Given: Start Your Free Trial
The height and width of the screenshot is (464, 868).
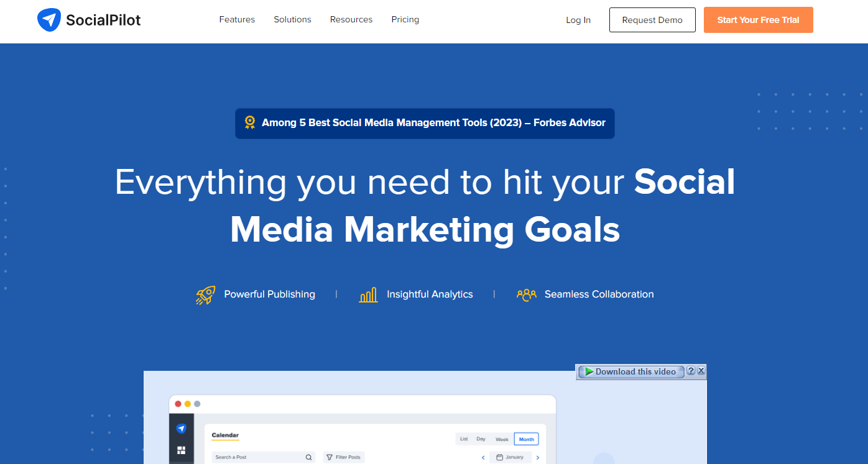Looking at the screenshot, I should (x=758, y=19).
